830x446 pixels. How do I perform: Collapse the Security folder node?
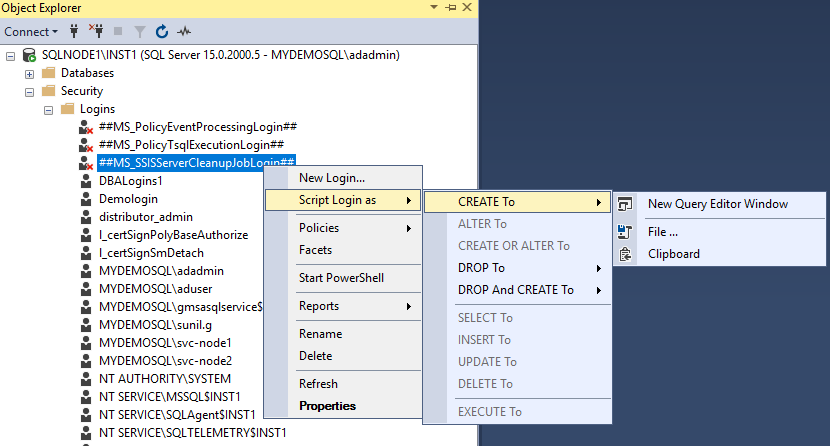pyautogui.click(x=30, y=92)
